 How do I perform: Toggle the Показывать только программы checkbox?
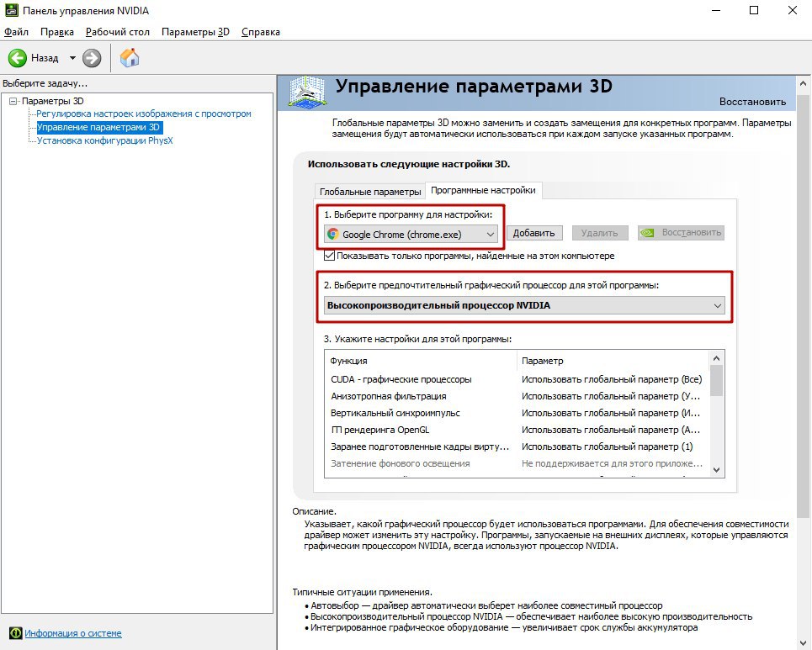[329, 256]
